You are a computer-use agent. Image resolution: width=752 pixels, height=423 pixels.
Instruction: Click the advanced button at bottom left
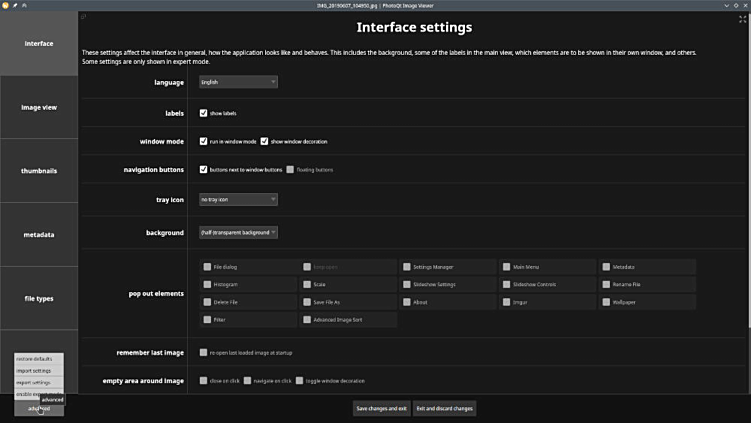pyautogui.click(x=39, y=408)
